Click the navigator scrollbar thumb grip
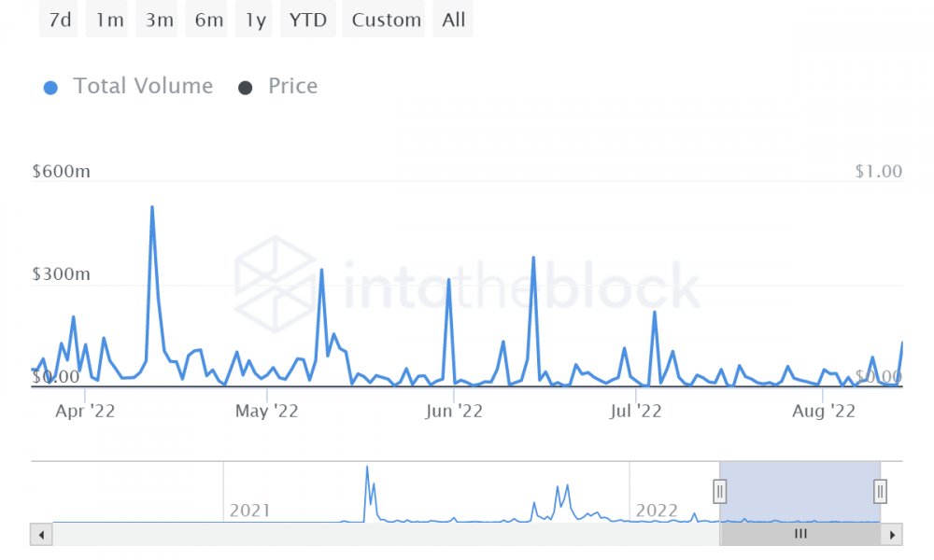This screenshot has width=934, height=560. coord(800,534)
